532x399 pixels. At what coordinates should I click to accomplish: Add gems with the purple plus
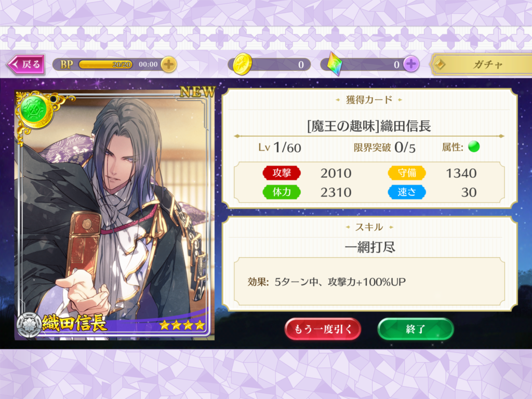[x=411, y=64]
